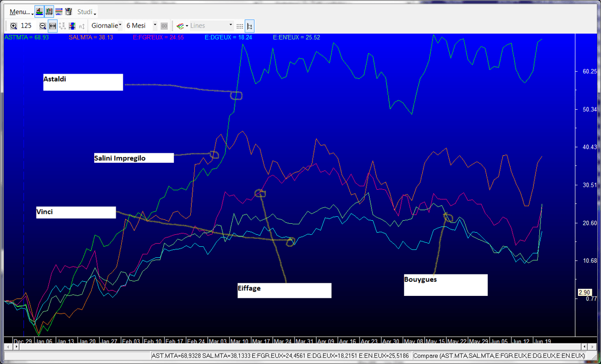The width and height of the screenshot is (601, 364).
Task: Click the May 22 date label
Action: (457, 341)
